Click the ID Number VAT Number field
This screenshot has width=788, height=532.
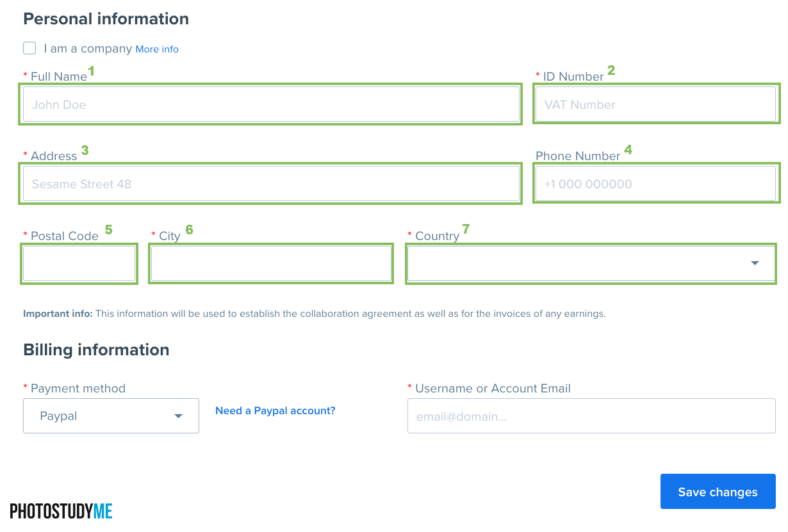tap(655, 104)
